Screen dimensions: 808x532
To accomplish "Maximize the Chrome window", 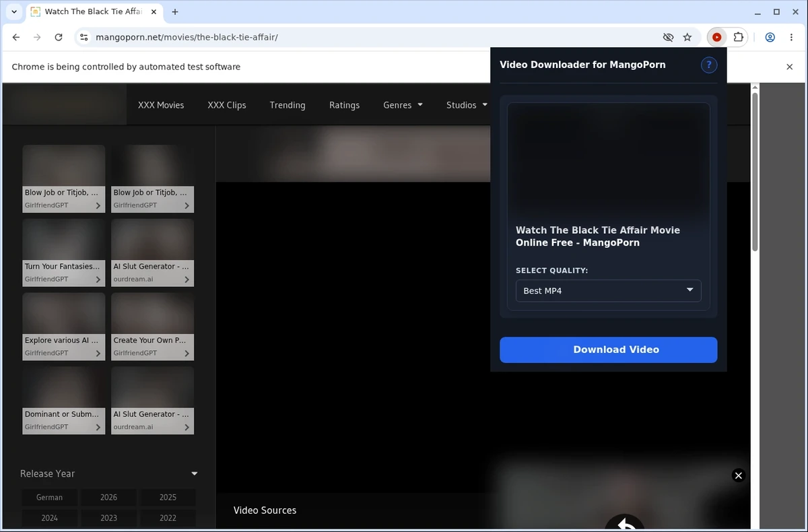I will (x=776, y=11).
